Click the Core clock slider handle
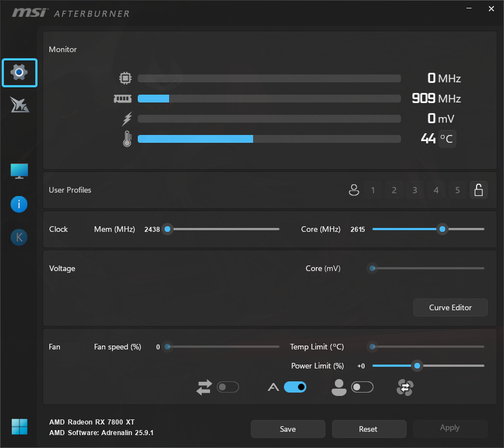The height and width of the screenshot is (448, 504). click(x=442, y=229)
